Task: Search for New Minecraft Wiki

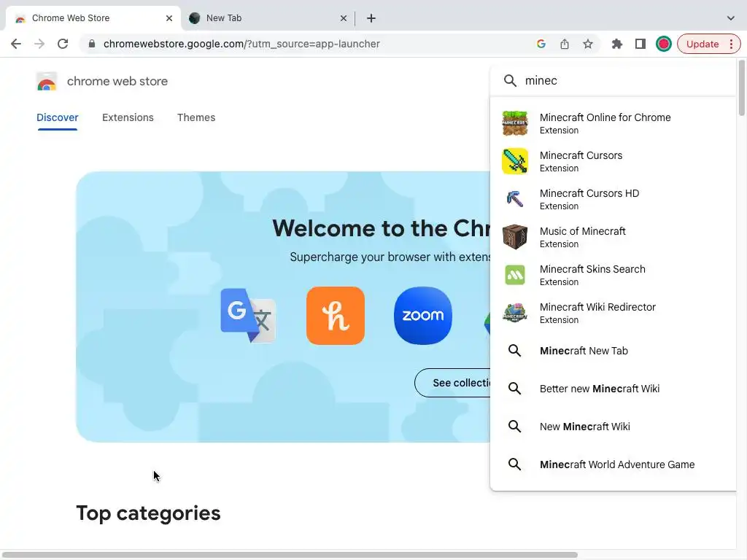Action: coord(613,427)
